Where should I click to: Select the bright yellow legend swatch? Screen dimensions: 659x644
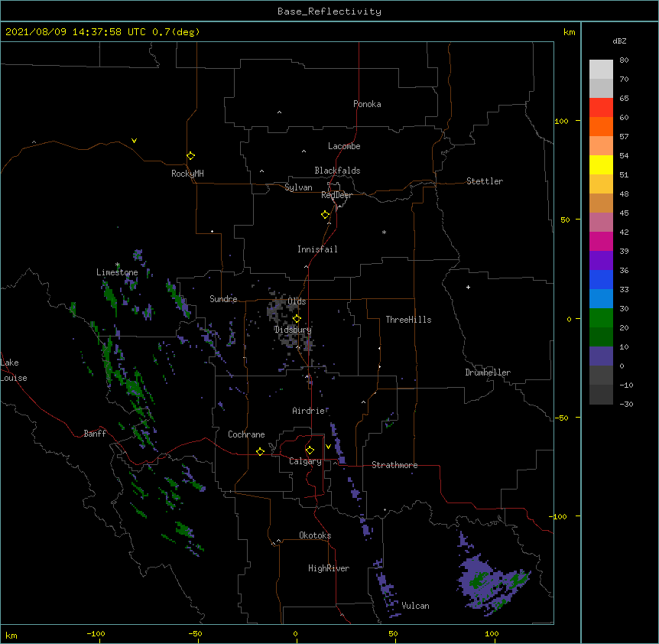(601, 164)
